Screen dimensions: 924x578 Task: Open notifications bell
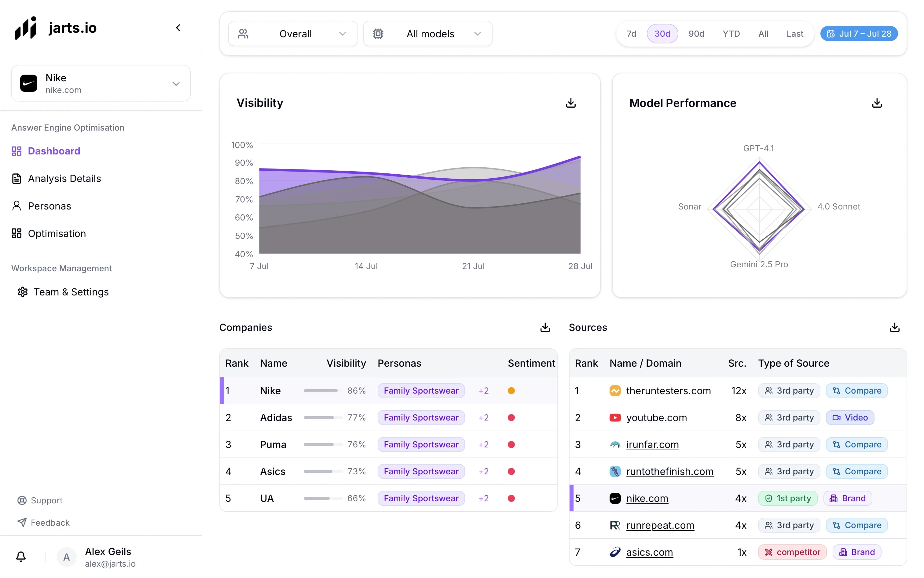tap(21, 557)
